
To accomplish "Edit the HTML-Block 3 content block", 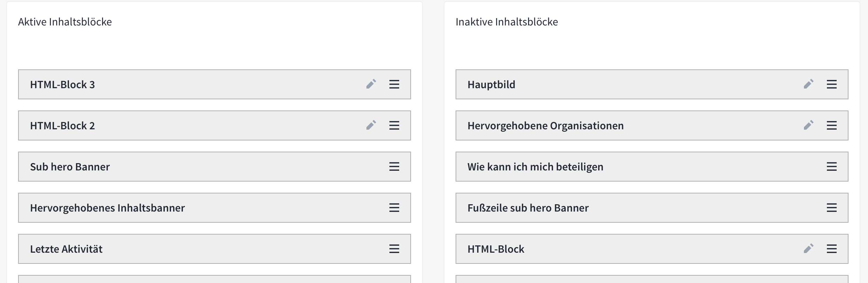I will (371, 84).
